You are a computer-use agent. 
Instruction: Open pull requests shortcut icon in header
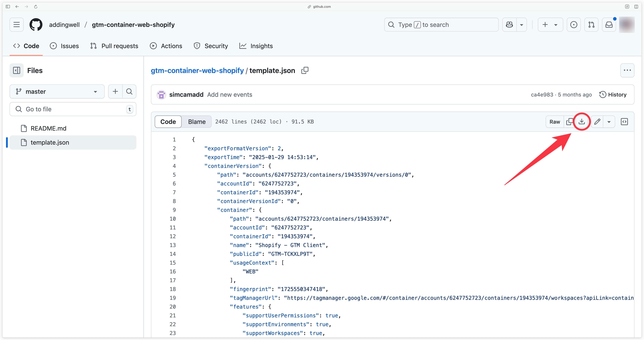(591, 25)
